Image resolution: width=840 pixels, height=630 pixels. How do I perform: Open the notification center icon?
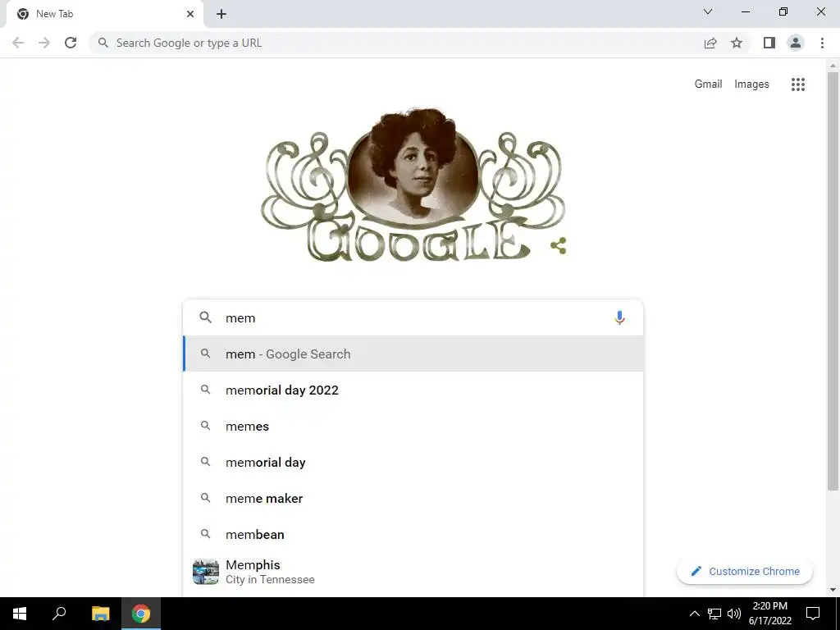click(813, 614)
